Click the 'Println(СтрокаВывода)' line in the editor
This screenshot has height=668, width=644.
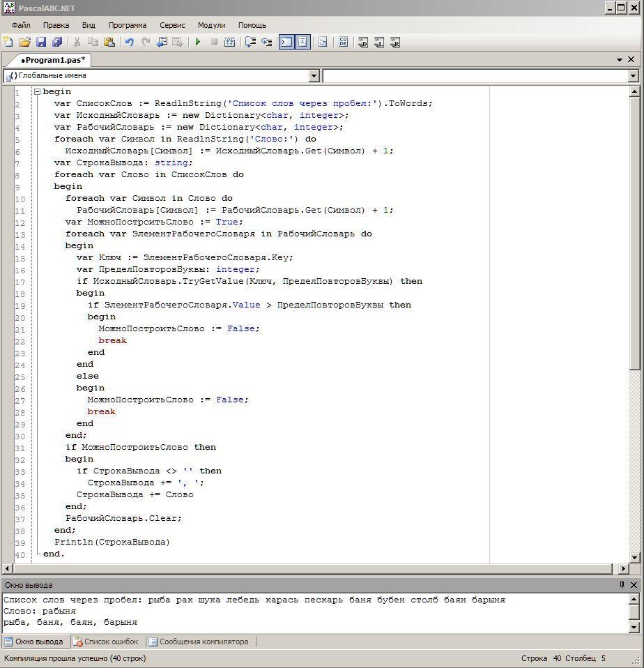[112, 542]
